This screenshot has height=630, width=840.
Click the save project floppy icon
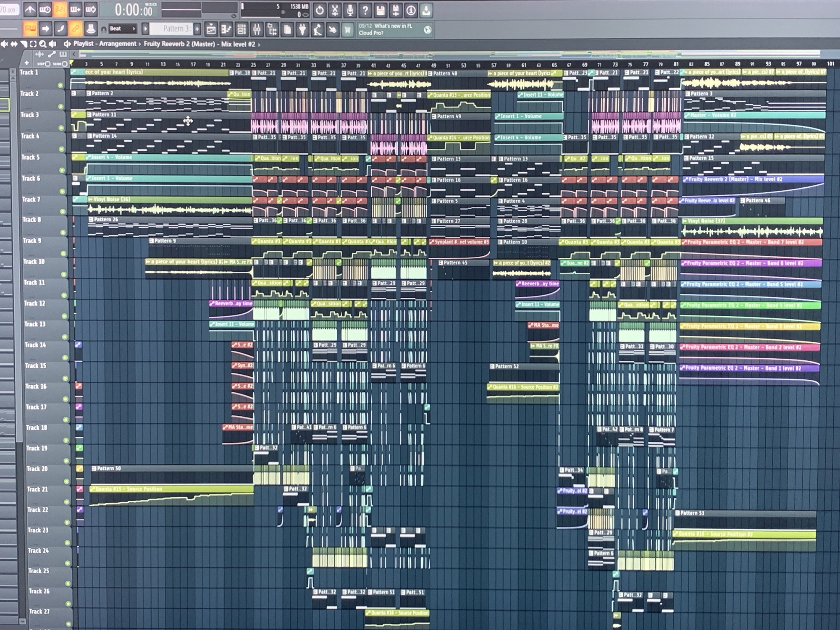381,10
